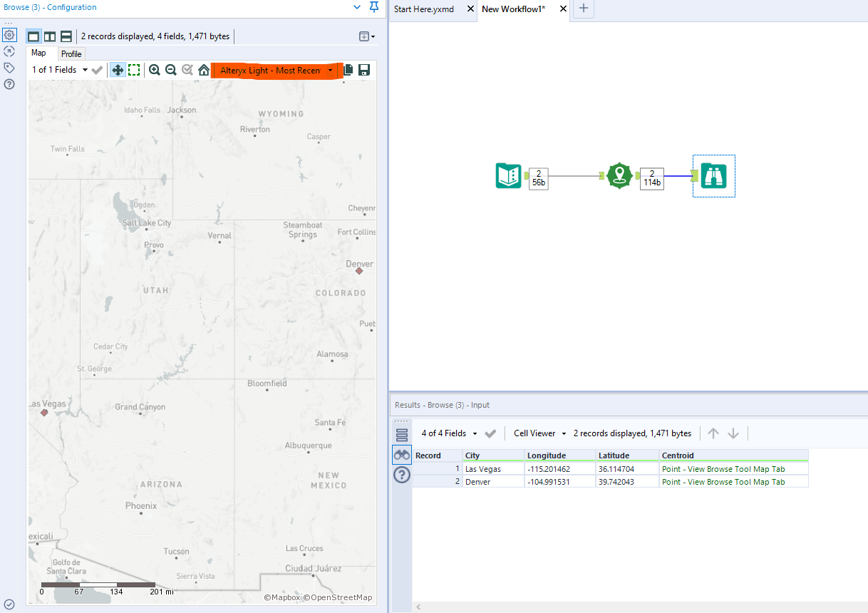The width and height of the screenshot is (868, 613).
Task: Reset map with the home icon
Action: tap(204, 70)
